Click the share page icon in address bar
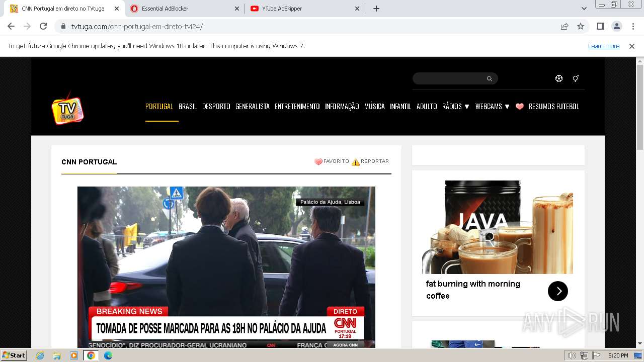The height and width of the screenshot is (362, 644). [565, 26]
